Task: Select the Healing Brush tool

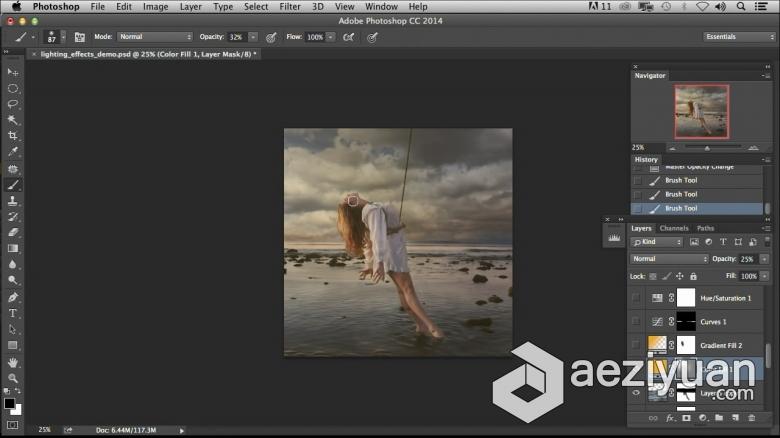Action: pyautogui.click(x=13, y=169)
